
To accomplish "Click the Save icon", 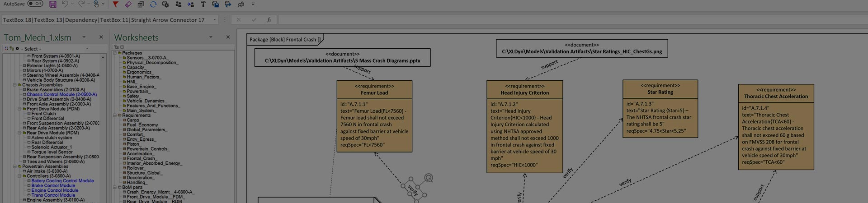I will pos(53,5).
